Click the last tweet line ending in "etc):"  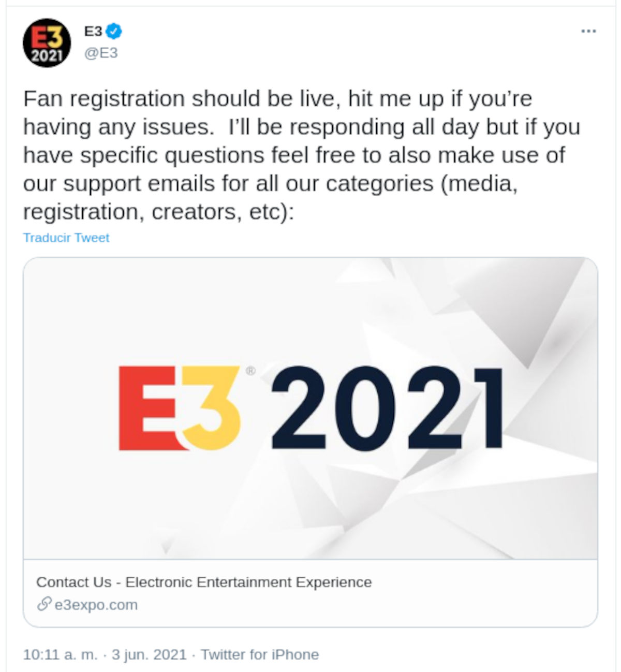pos(158,211)
